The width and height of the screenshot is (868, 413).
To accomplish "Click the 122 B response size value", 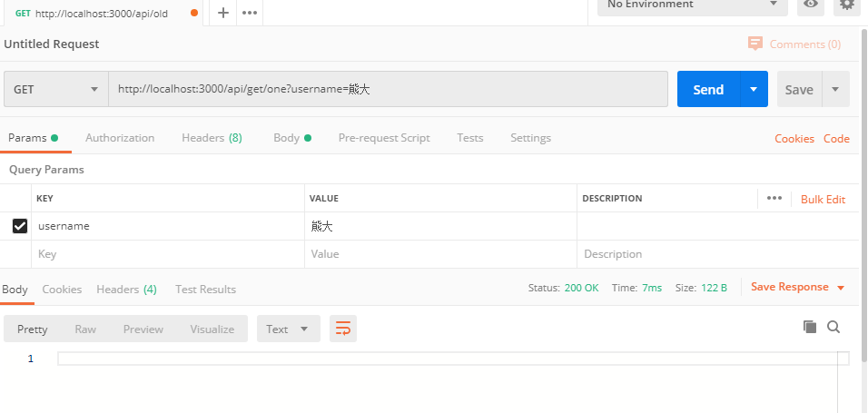I will pos(715,288).
